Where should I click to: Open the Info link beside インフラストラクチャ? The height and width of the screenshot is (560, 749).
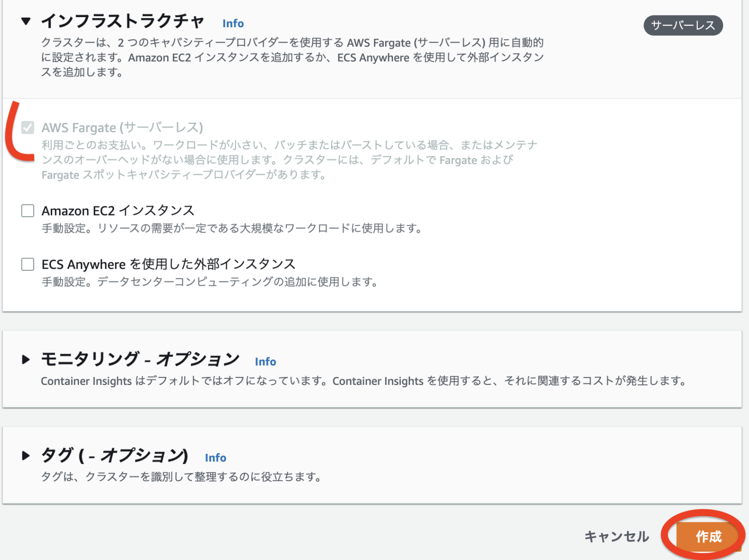(x=233, y=23)
